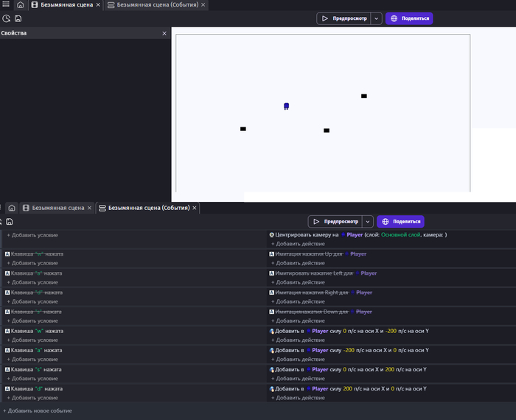Click keyboard icon of the enabled "d" key condition
Screen dimensions: 516x420
[7, 389]
